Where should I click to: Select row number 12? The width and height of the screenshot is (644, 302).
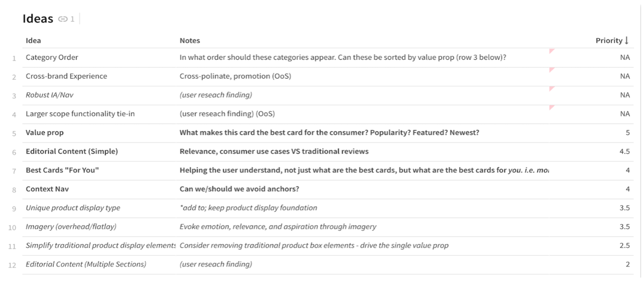[x=12, y=265]
